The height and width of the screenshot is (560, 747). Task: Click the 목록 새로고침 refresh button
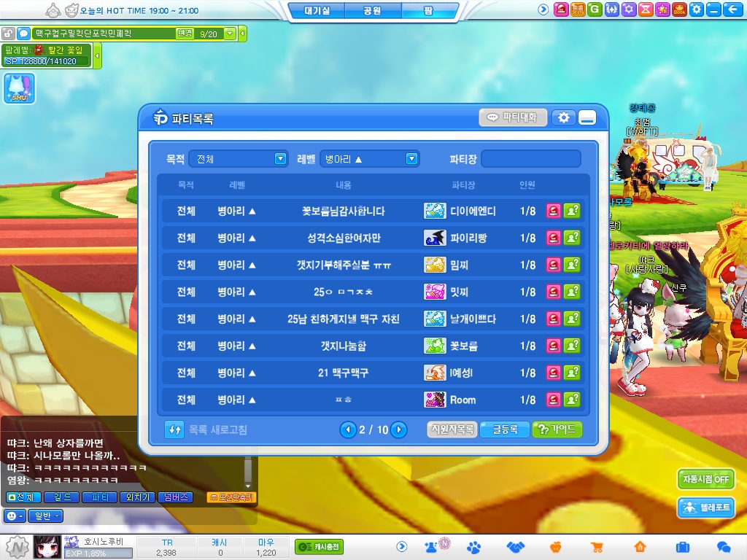pyautogui.click(x=206, y=429)
